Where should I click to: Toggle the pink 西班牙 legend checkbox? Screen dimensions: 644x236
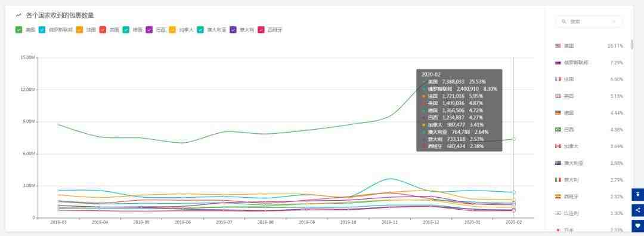tap(261, 30)
